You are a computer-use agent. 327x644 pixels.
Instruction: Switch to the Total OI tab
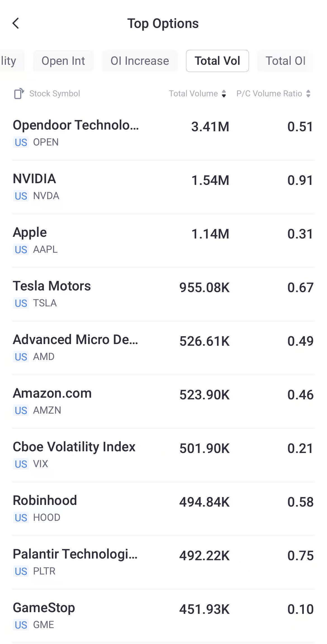click(285, 61)
